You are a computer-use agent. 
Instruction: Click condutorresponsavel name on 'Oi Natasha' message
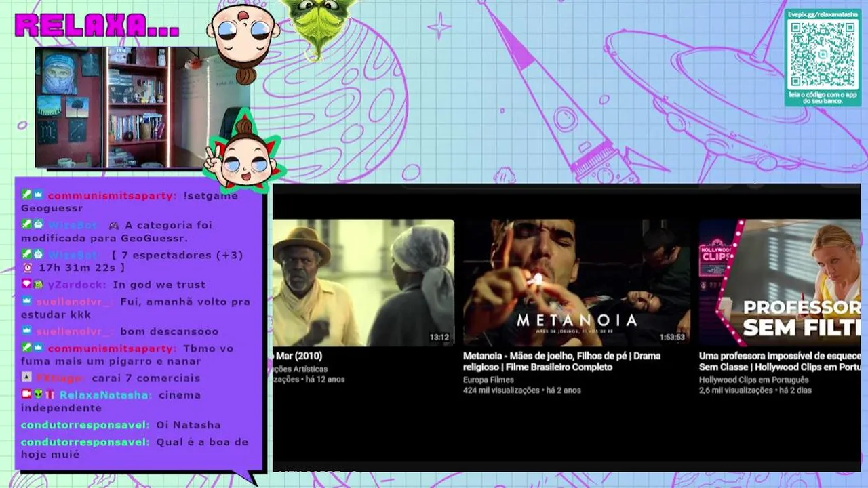coord(85,425)
